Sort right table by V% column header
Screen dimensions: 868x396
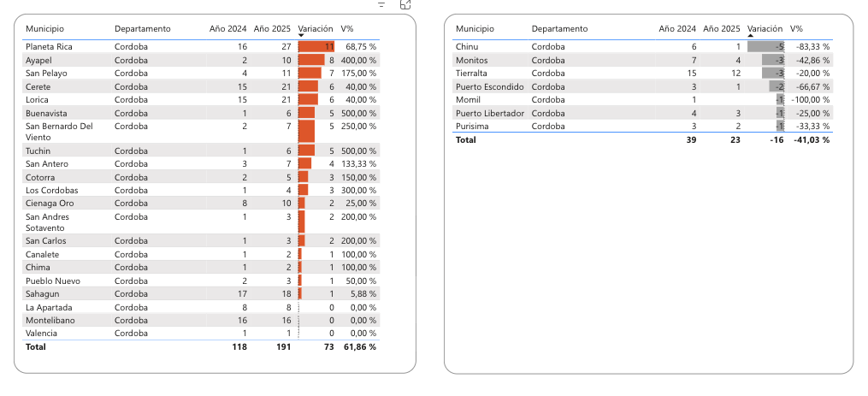point(797,29)
